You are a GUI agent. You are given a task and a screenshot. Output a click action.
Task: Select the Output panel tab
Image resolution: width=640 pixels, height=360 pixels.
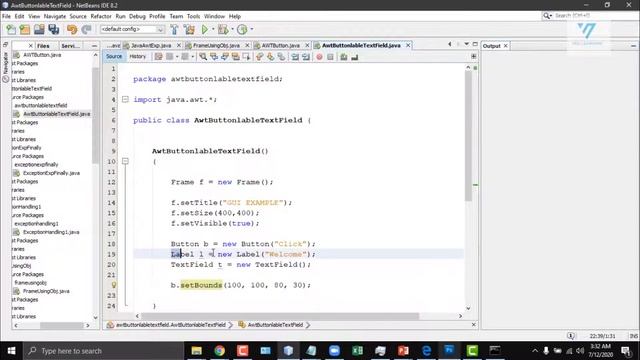tap(491, 46)
